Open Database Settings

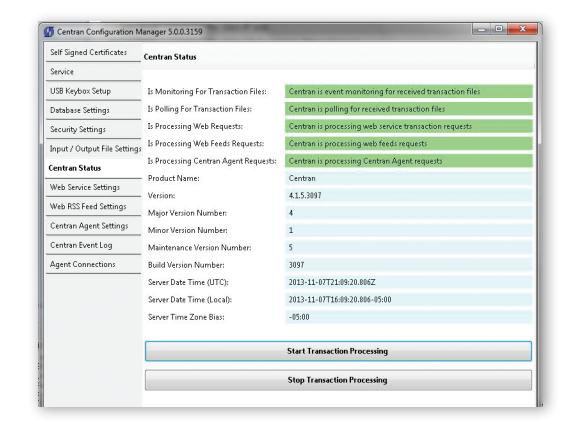pyautogui.click(x=93, y=110)
